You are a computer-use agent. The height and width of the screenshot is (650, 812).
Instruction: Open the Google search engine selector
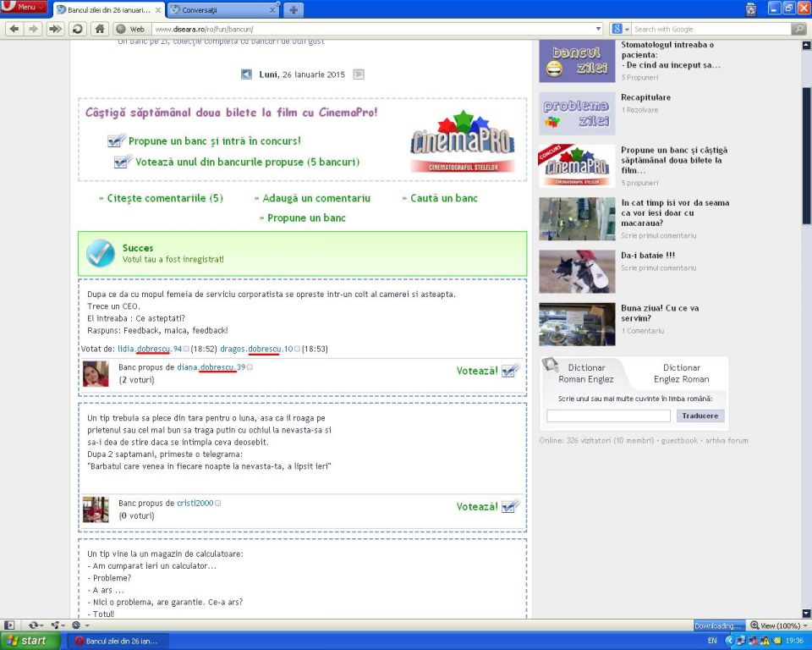point(620,29)
